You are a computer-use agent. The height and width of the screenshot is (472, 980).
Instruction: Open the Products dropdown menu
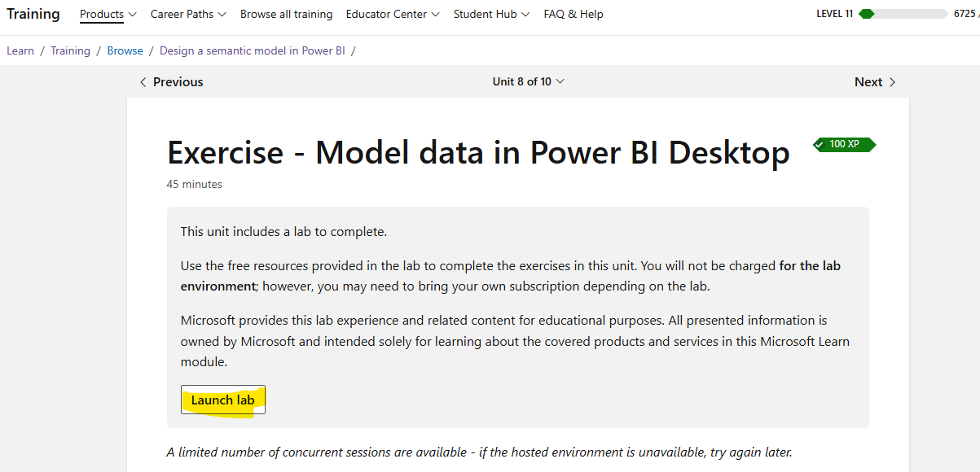pos(108,14)
